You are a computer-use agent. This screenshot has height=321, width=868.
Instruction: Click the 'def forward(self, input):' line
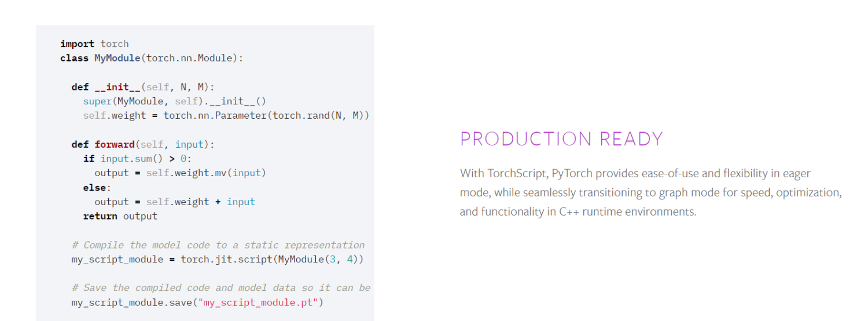click(x=143, y=144)
